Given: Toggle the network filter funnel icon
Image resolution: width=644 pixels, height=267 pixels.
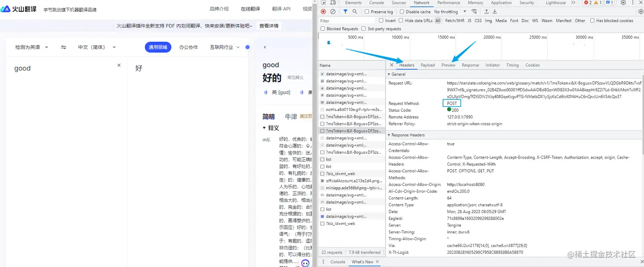Looking at the screenshot, I should (345, 12).
